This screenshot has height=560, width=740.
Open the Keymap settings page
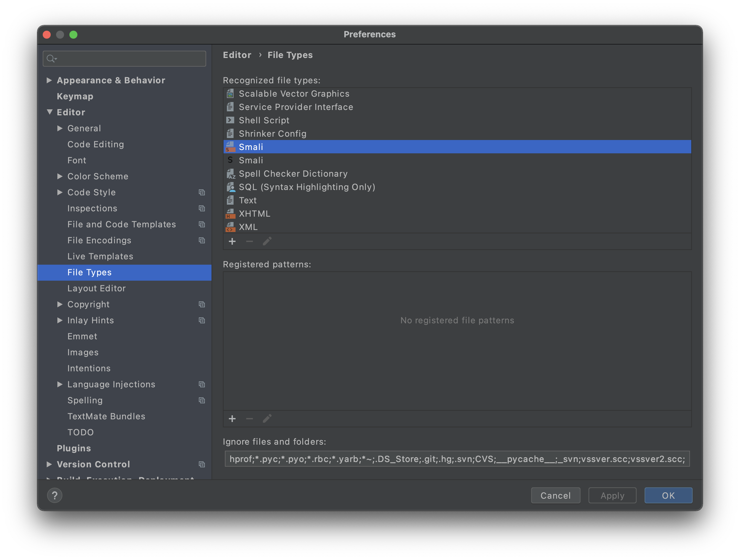[75, 96]
